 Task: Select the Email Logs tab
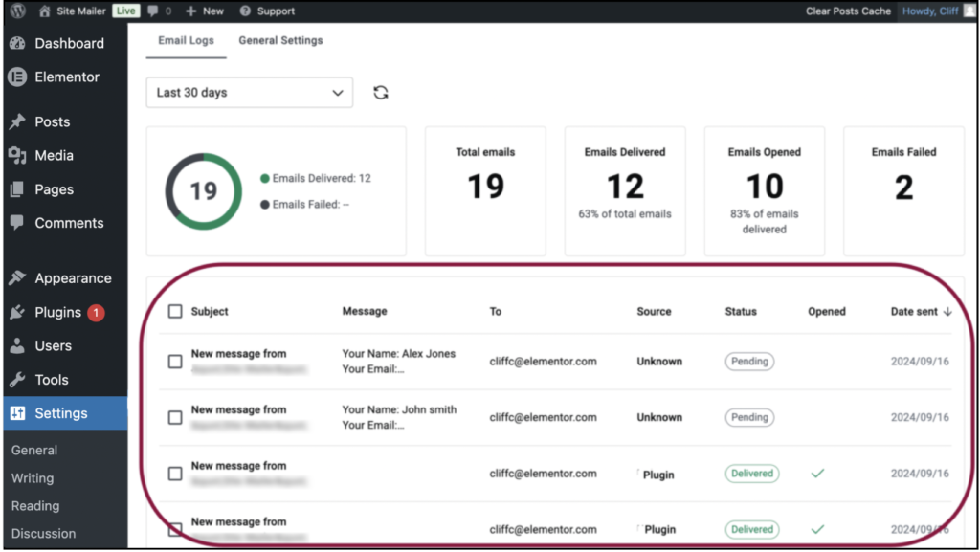point(186,41)
